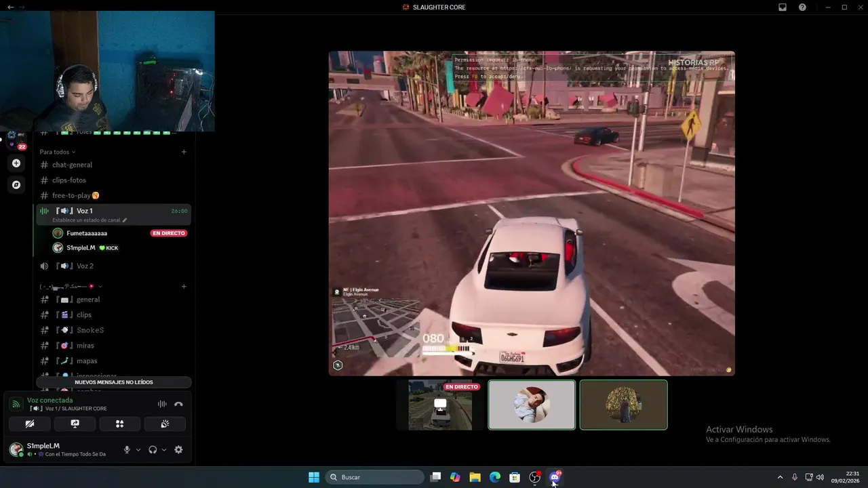Viewport: 868px width, 488px height.
Task: Click the Discord taskbar icon
Action: tap(555, 477)
